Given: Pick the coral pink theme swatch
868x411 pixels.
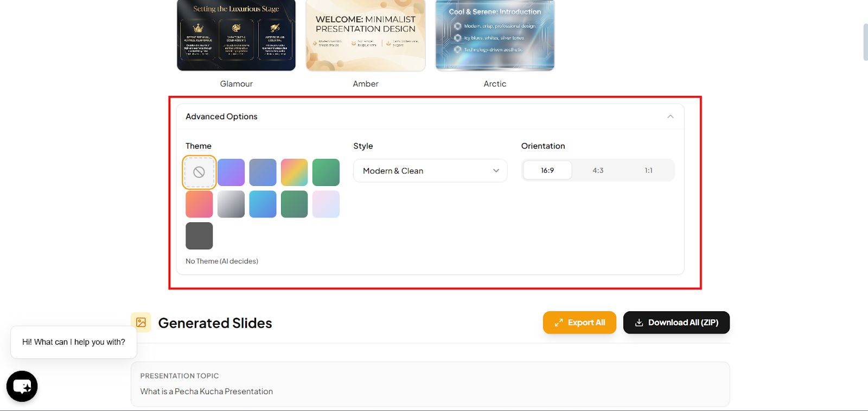Looking at the screenshot, I should pyautogui.click(x=199, y=204).
